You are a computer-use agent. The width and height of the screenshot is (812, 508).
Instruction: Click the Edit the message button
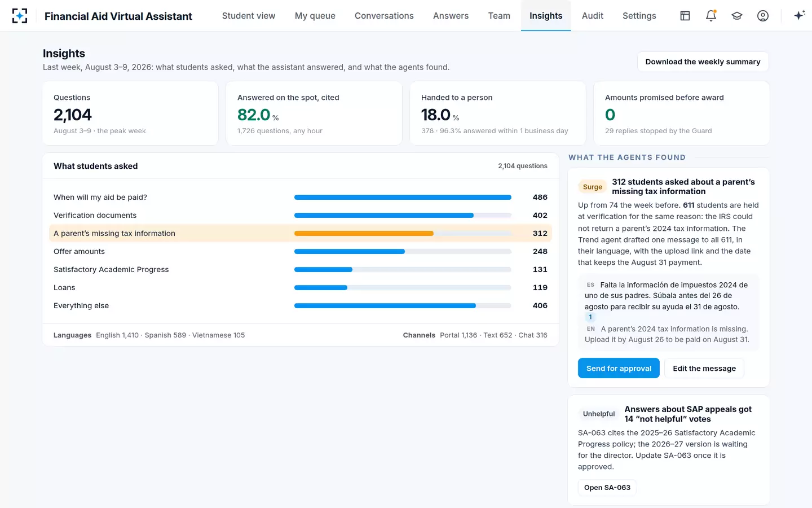(704, 368)
